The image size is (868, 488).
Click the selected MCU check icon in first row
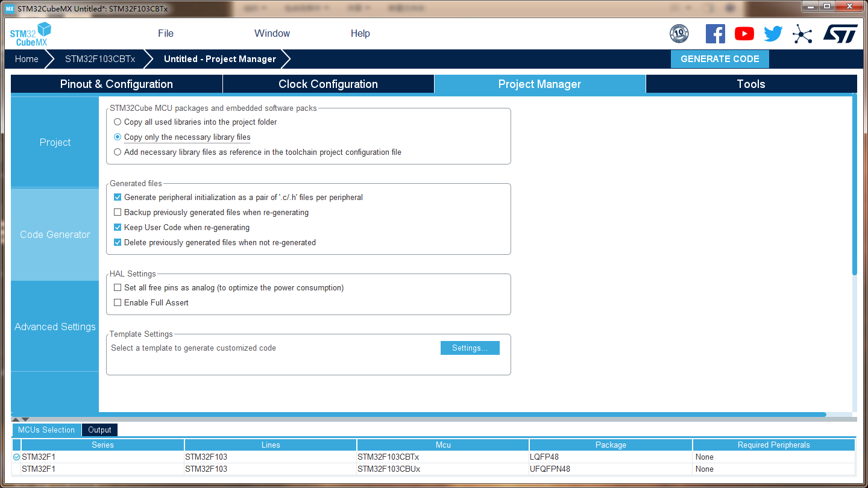point(16,457)
